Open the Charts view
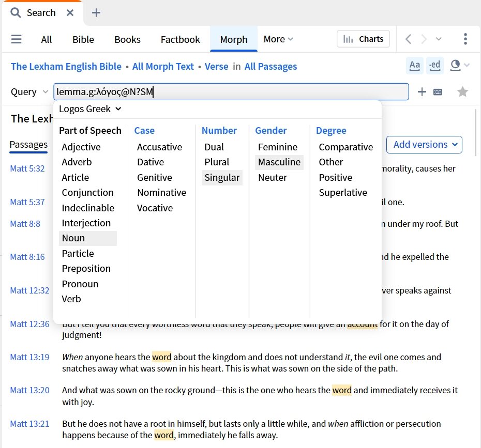This screenshot has width=481, height=448. pos(363,39)
